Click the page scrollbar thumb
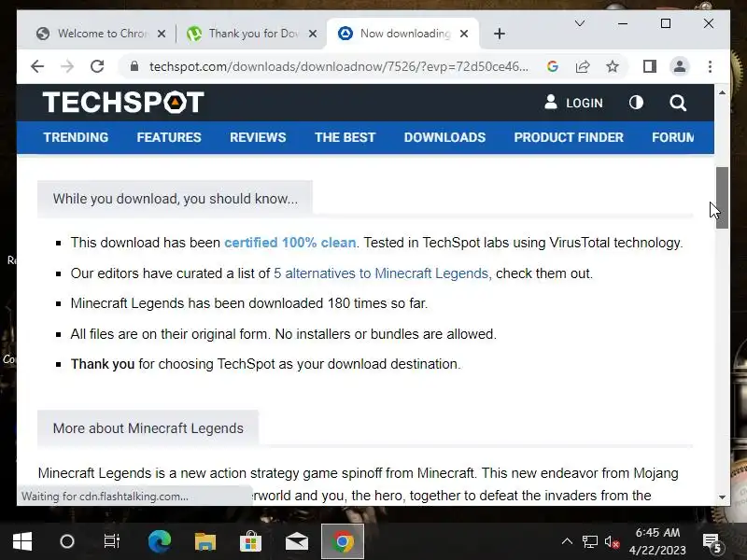Screen dimensions: 747x560 [722, 198]
